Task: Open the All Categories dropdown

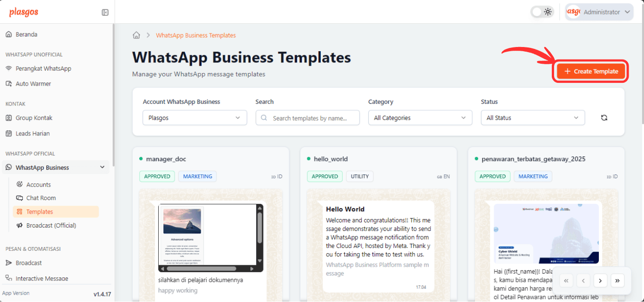Action: 420,118
